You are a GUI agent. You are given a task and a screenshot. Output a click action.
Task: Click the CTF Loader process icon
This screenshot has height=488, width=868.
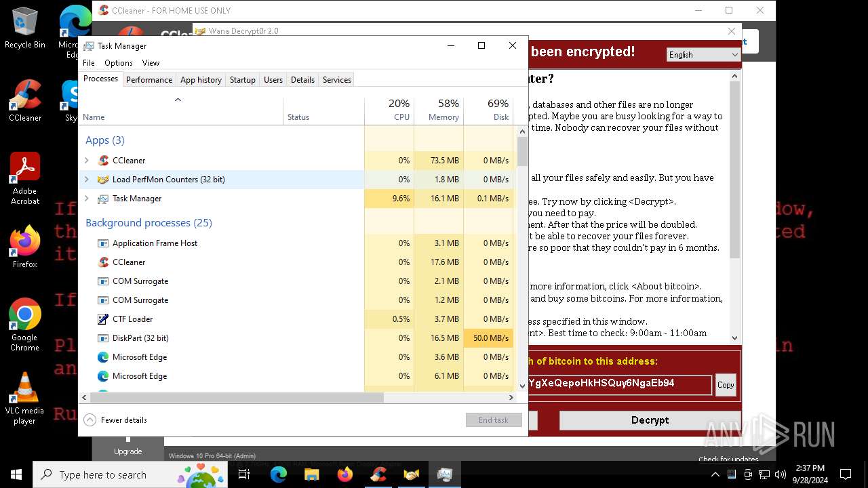tap(103, 319)
